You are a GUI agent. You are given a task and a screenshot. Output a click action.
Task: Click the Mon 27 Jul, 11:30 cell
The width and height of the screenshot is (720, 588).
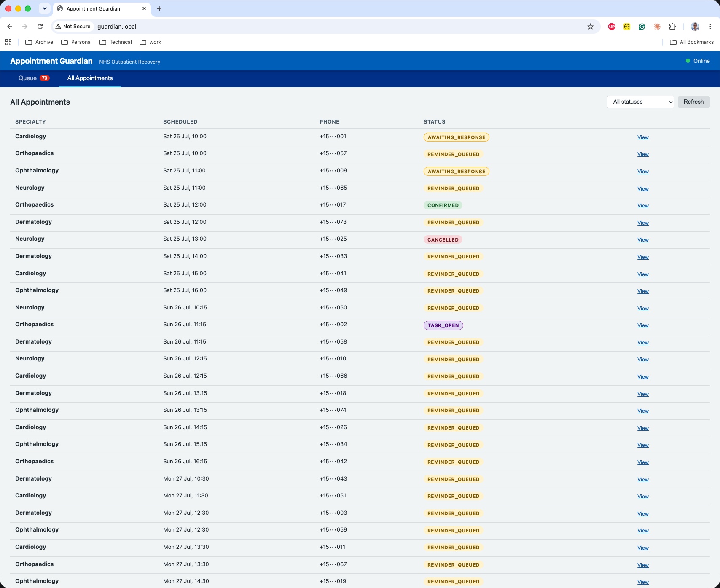coord(185,496)
